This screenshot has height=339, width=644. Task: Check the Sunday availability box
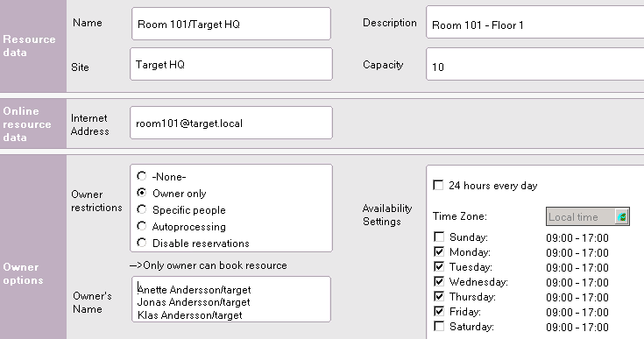(439, 237)
